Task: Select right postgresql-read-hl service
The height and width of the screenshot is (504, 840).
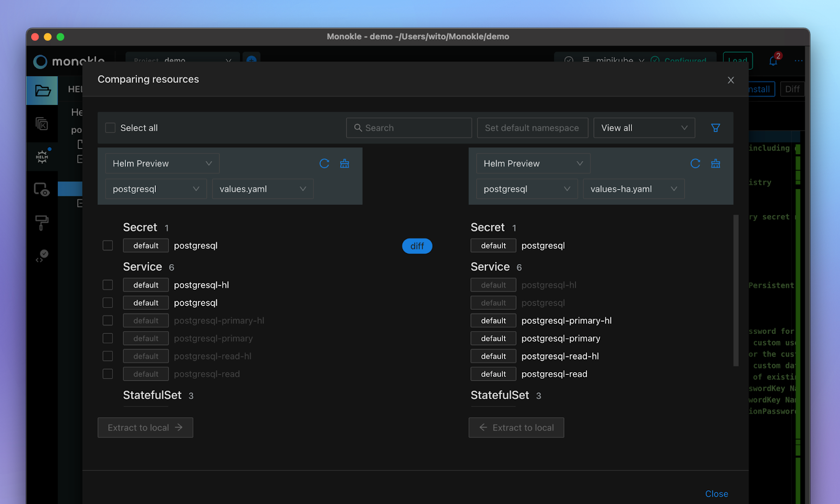Action: click(560, 356)
